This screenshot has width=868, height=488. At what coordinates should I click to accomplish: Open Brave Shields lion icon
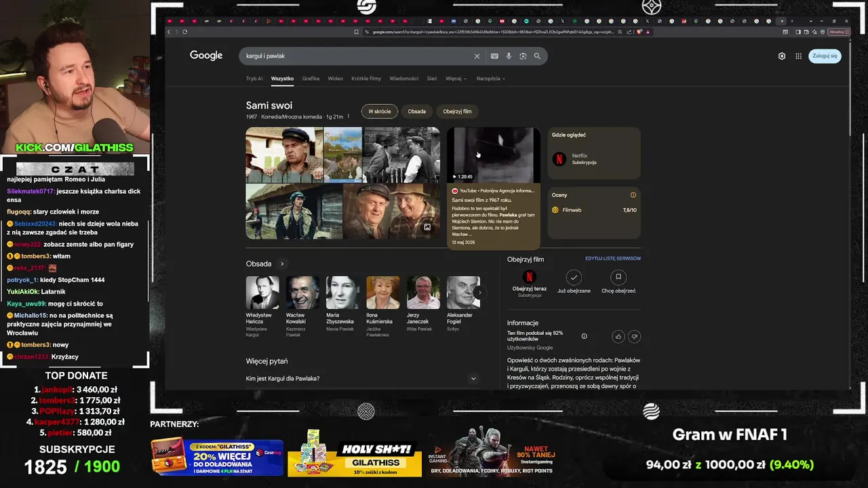click(639, 32)
